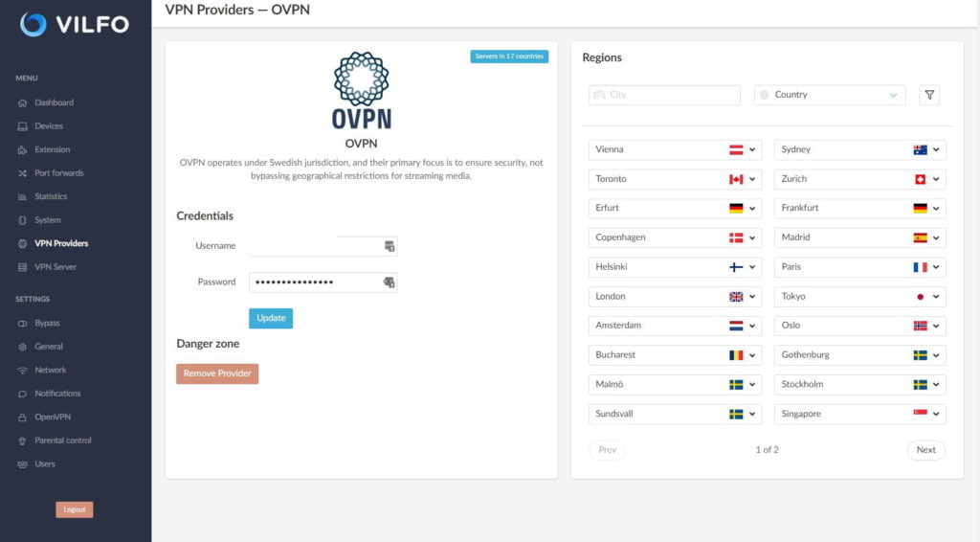Click the Statistics chart icon in sidebar
The image size is (980, 542).
pyautogui.click(x=23, y=196)
